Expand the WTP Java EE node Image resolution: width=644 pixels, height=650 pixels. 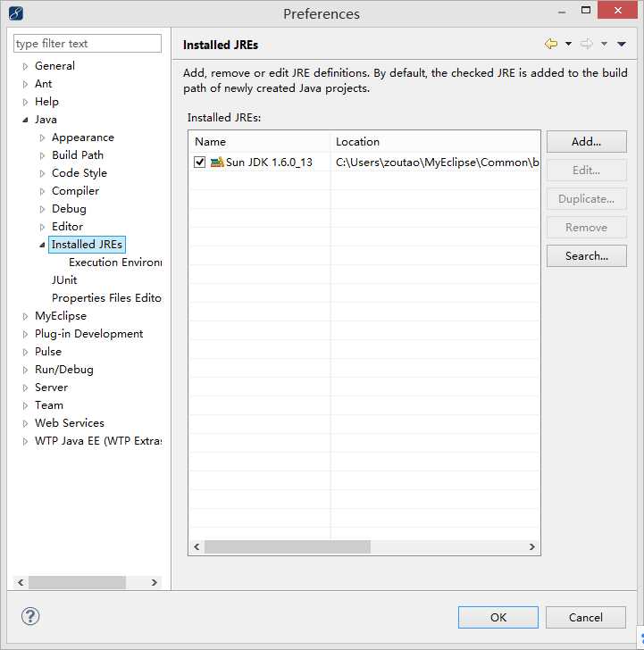[x=25, y=441]
